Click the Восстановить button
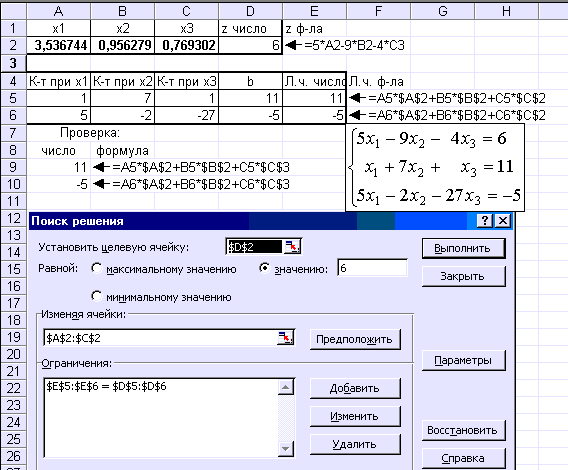Viewport: 568px width, 470px height. point(463,431)
